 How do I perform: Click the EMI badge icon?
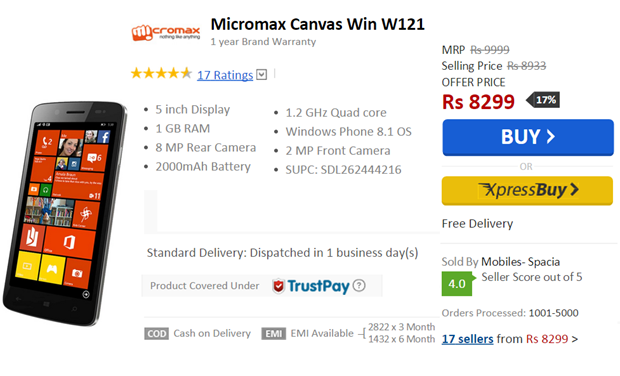[x=273, y=334]
